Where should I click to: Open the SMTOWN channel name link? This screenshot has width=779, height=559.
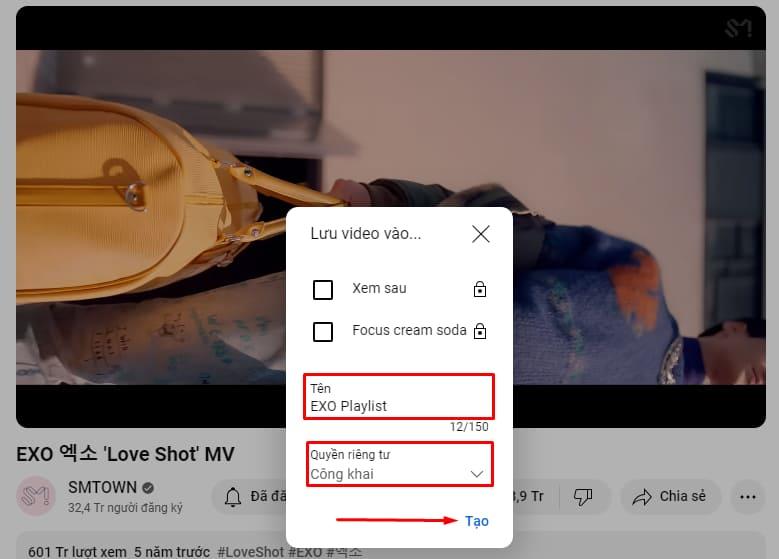[x=102, y=487]
